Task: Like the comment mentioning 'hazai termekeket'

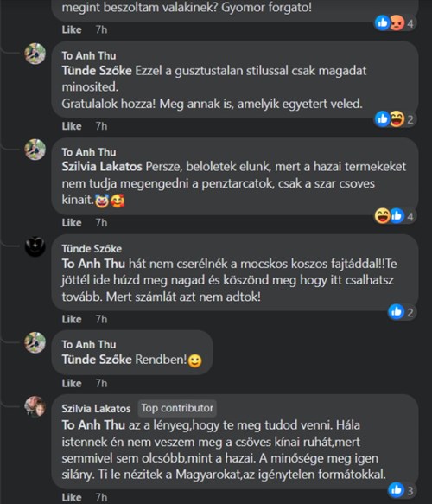Action: coord(72,222)
